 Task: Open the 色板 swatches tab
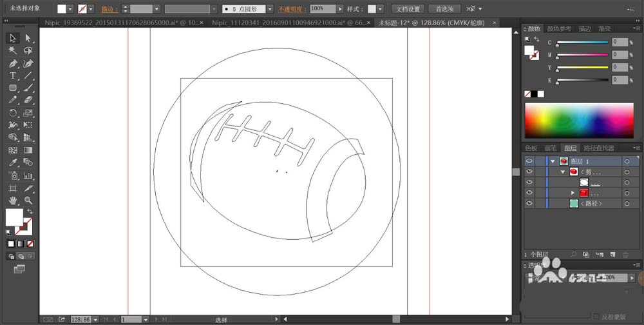[531, 148]
